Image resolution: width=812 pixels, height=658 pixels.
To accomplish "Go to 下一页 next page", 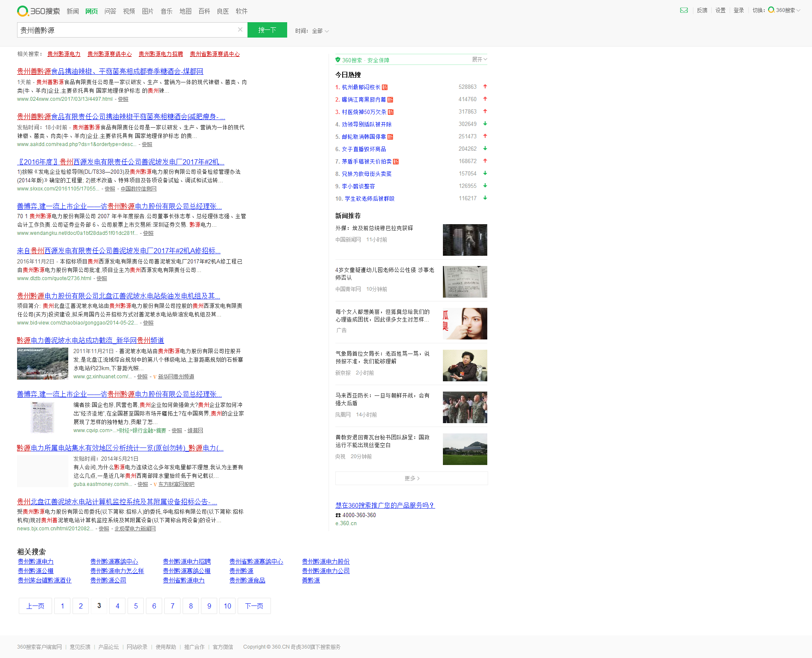I will tap(254, 606).
